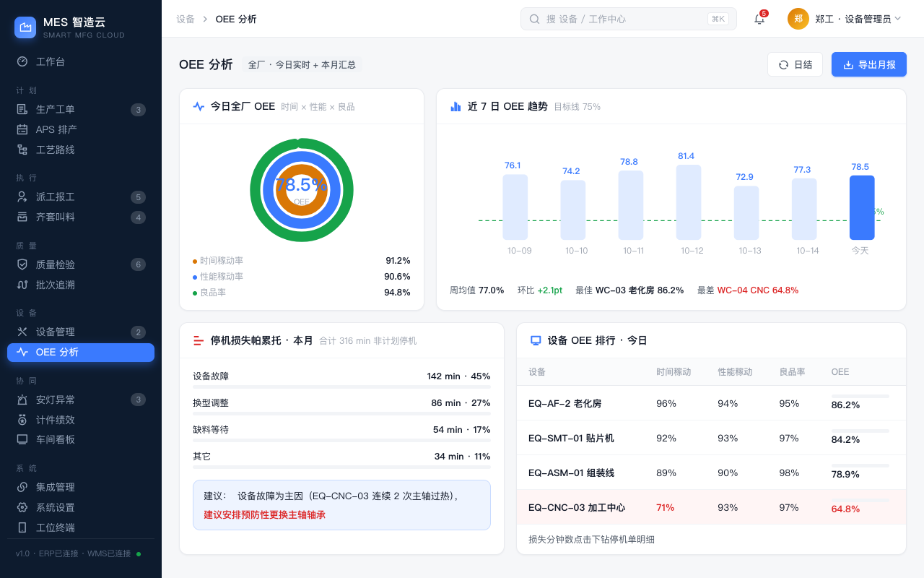This screenshot has height=578, width=924.
Task: Click the 批次追溯 trace icon
Action: [22, 285]
